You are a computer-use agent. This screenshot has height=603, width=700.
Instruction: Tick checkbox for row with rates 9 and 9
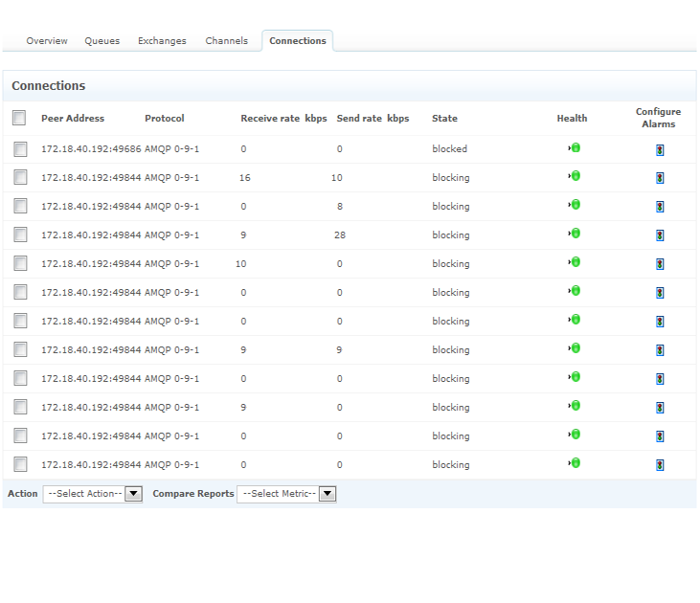click(20, 350)
